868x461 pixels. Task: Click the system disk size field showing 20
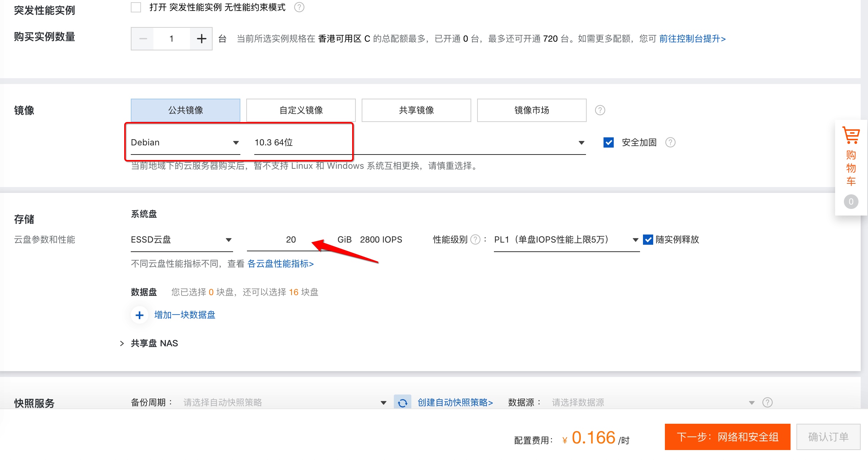(291, 240)
